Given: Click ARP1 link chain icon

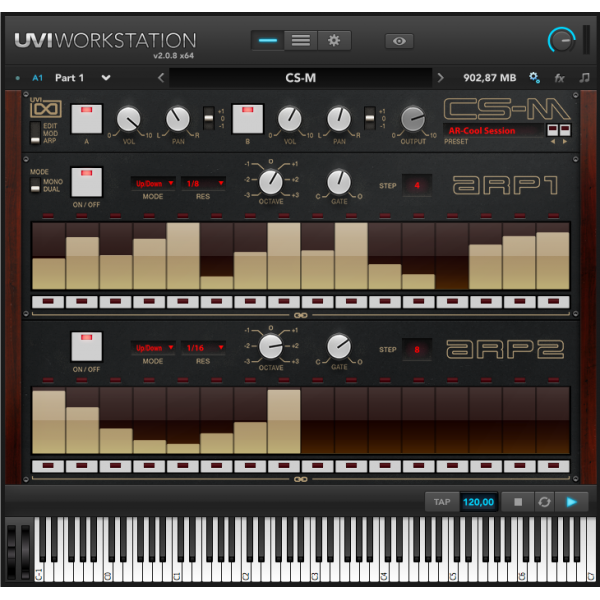Looking at the screenshot, I should pyautogui.click(x=301, y=315).
